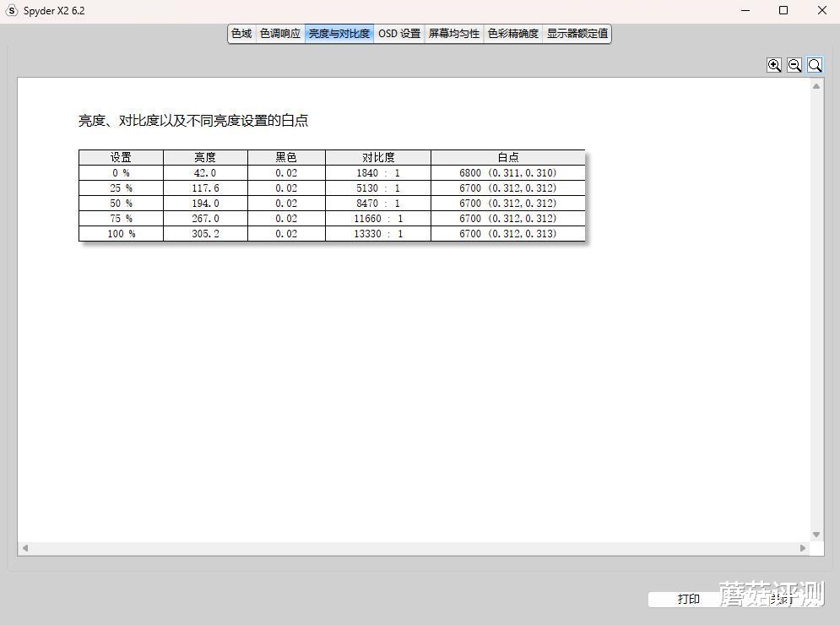Open the 色域 tab
This screenshot has width=840, height=625.
click(241, 34)
